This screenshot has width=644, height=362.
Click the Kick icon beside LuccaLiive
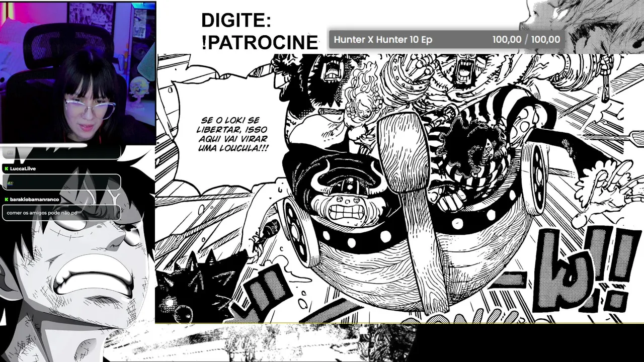pos(6,169)
